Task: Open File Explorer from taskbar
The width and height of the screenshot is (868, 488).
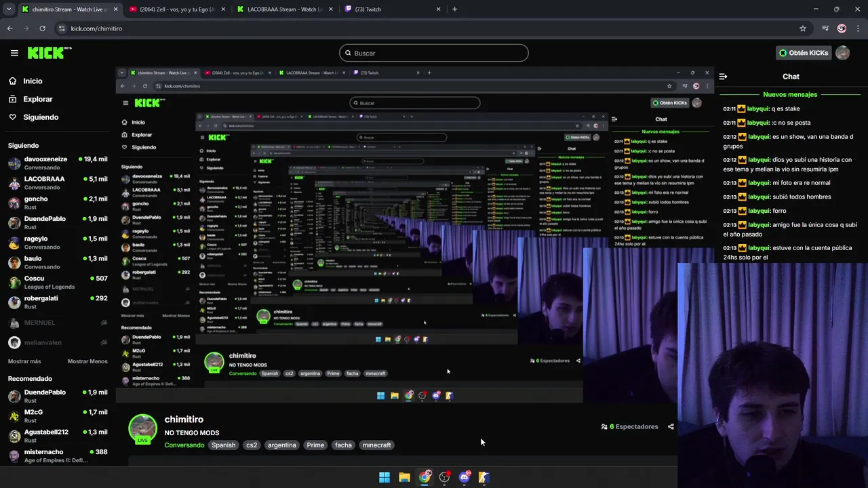Action: click(404, 477)
